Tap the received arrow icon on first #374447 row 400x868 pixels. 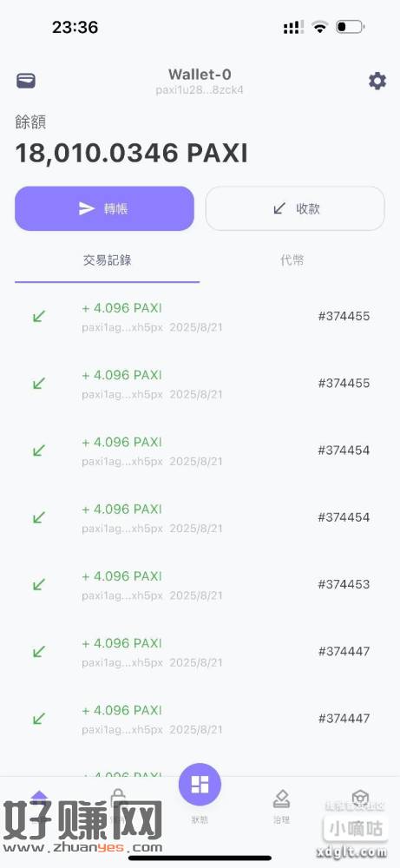[39, 652]
